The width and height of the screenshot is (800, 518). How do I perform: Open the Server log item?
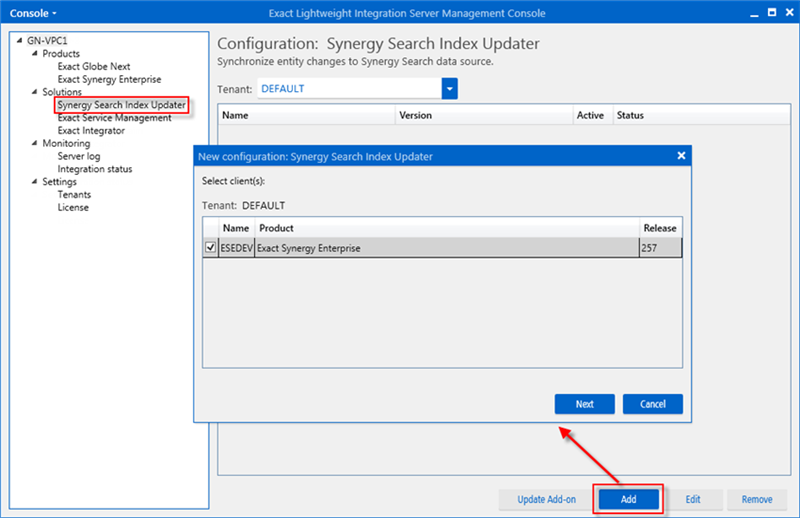[x=79, y=156]
